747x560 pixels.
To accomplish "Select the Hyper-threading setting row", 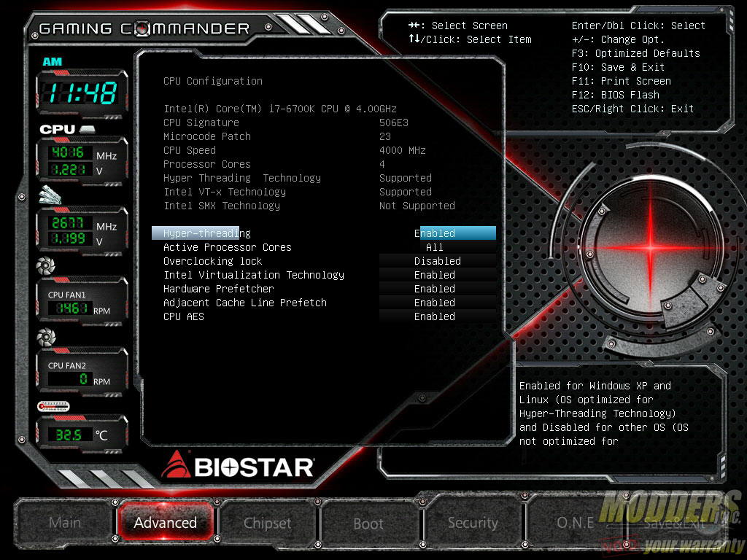I will (324, 233).
